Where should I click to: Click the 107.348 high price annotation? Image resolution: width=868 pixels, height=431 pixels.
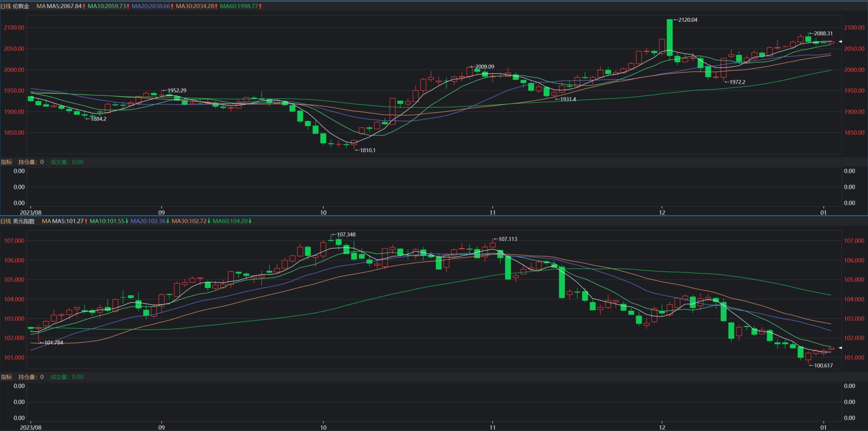point(344,235)
